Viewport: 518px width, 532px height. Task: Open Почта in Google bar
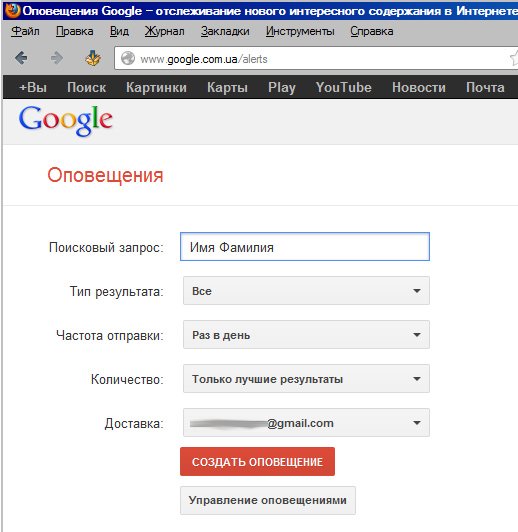[485, 88]
